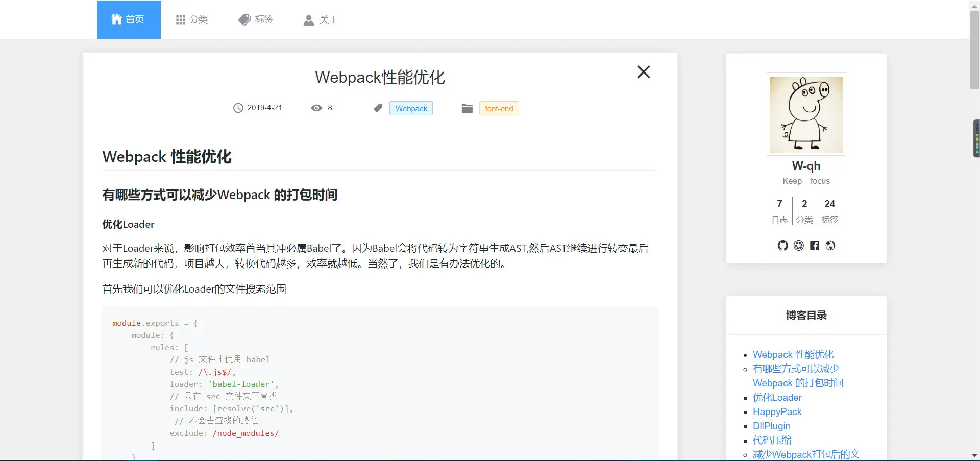Click the code line rules: [
Screen dimensions: 980x461
(x=169, y=348)
